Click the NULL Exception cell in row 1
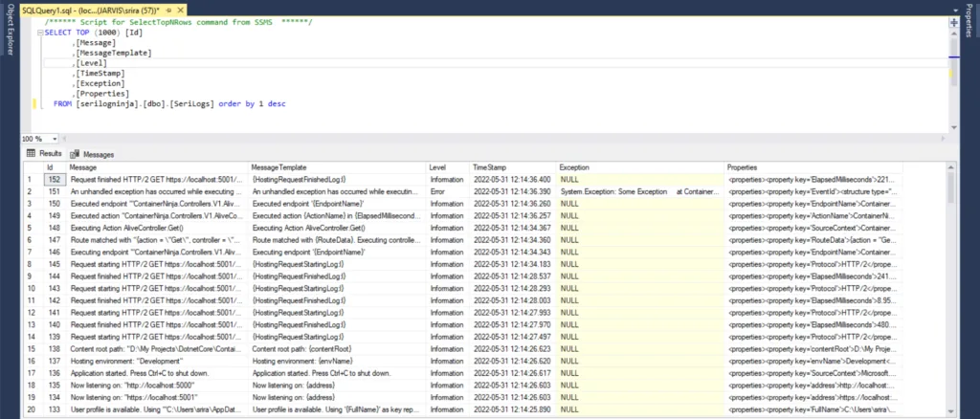Image resolution: width=980 pixels, height=419 pixels. click(640, 179)
